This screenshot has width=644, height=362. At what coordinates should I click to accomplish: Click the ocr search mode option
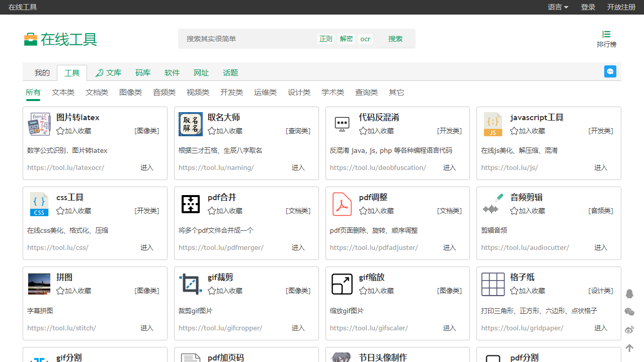365,39
